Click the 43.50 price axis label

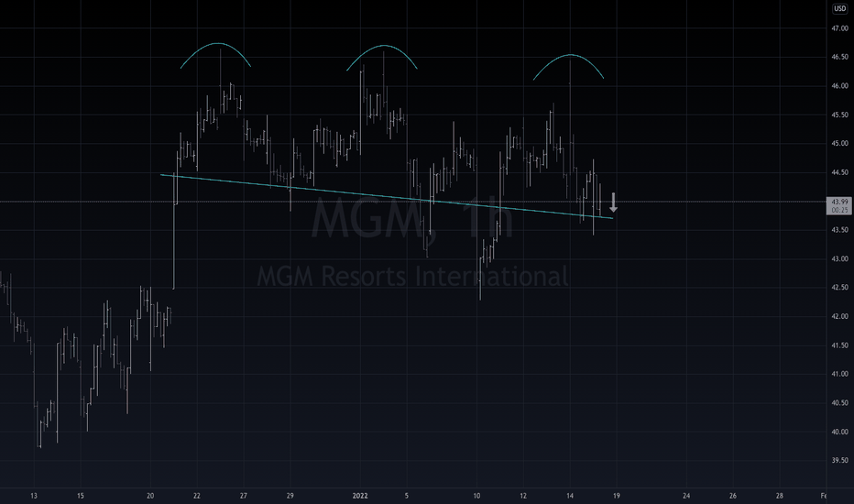coord(839,230)
